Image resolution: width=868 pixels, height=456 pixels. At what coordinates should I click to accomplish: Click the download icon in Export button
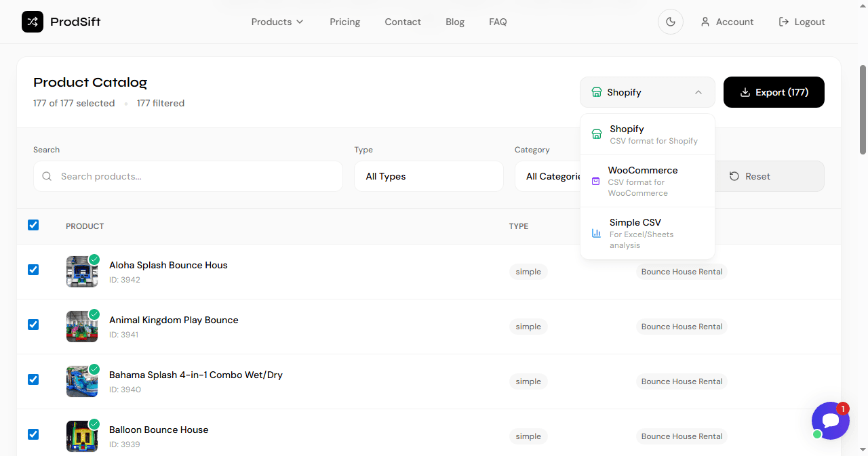point(745,92)
